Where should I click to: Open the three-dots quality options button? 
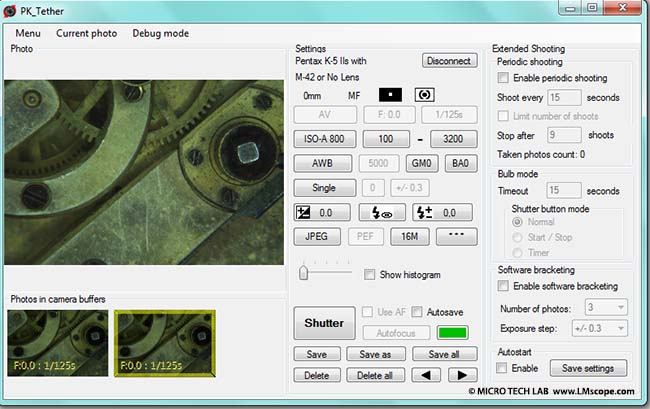[x=456, y=237]
